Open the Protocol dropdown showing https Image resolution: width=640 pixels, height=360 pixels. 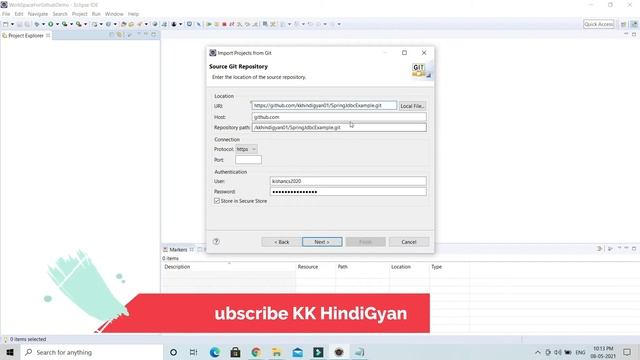pyautogui.click(x=246, y=149)
